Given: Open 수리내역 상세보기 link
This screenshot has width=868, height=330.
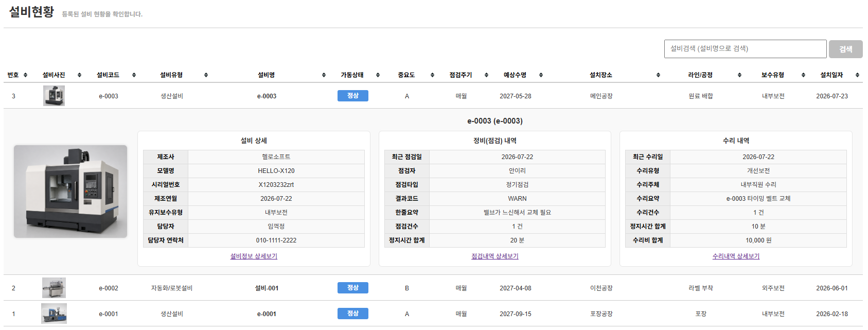Looking at the screenshot, I should coord(736,256).
